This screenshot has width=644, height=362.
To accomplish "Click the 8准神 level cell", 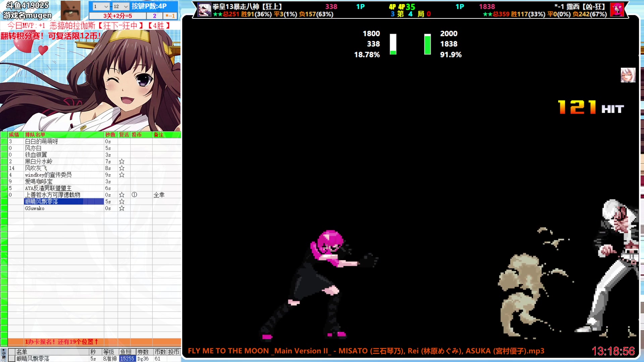I will click(110, 359).
